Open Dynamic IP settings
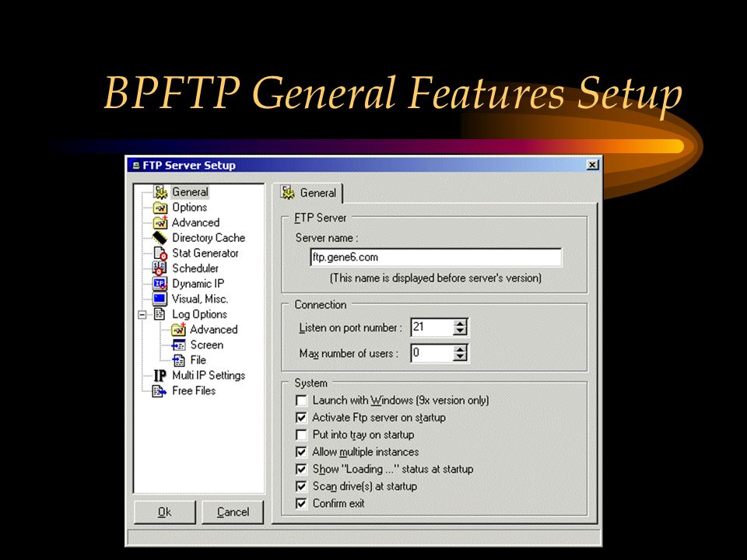This screenshot has width=747, height=560. pos(198,283)
